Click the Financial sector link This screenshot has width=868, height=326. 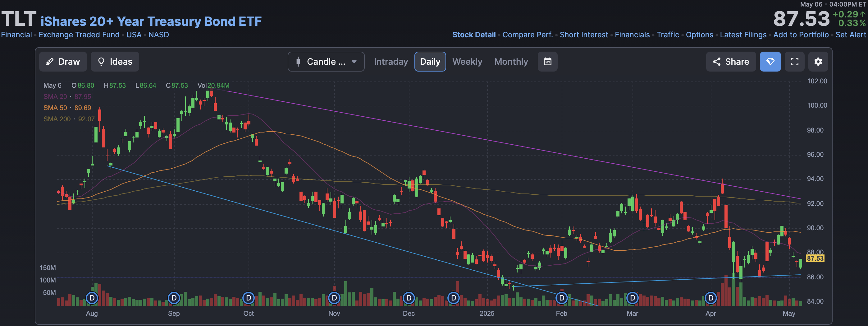tap(16, 35)
